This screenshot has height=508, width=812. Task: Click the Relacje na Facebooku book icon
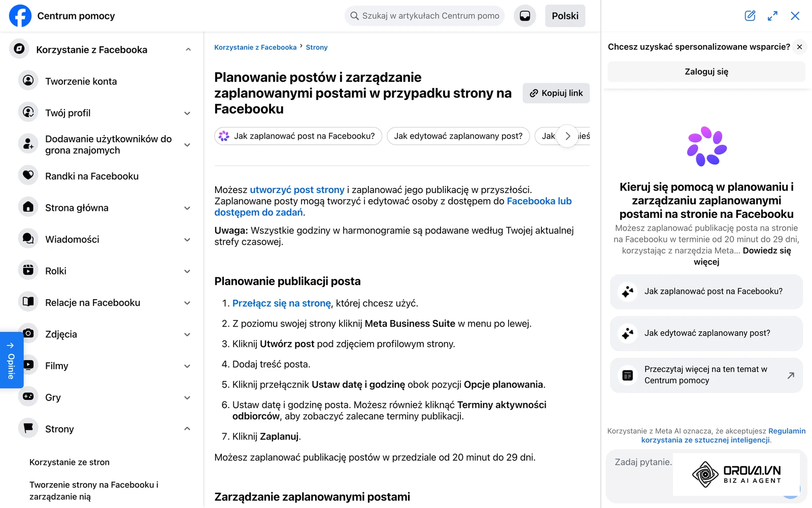click(x=28, y=302)
